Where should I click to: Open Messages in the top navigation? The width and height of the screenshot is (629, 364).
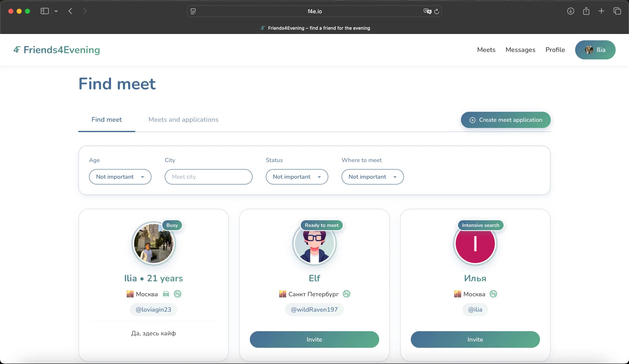tap(520, 50)
